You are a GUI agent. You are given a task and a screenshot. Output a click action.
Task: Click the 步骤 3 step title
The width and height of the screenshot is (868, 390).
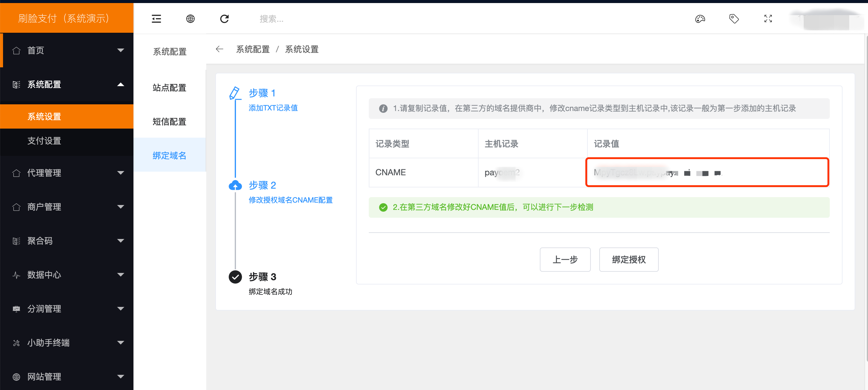pyautogui.click(x=262, y=277)
